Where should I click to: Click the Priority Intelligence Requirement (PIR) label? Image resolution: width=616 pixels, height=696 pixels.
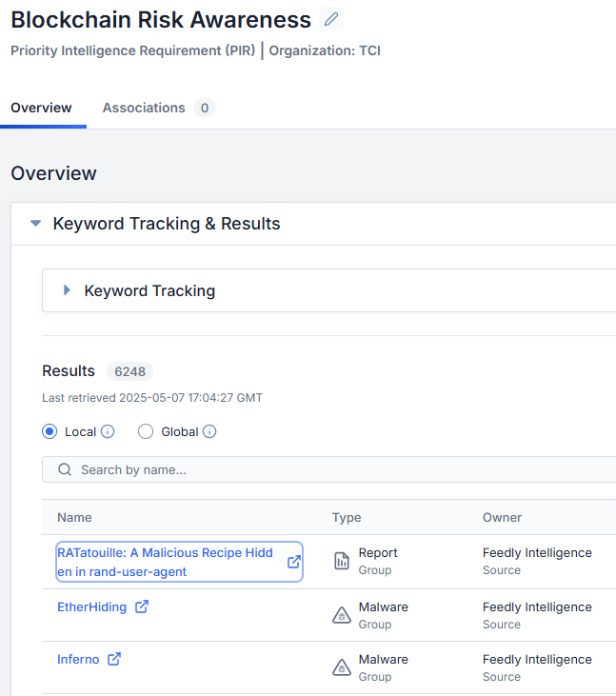click(133, 50)
